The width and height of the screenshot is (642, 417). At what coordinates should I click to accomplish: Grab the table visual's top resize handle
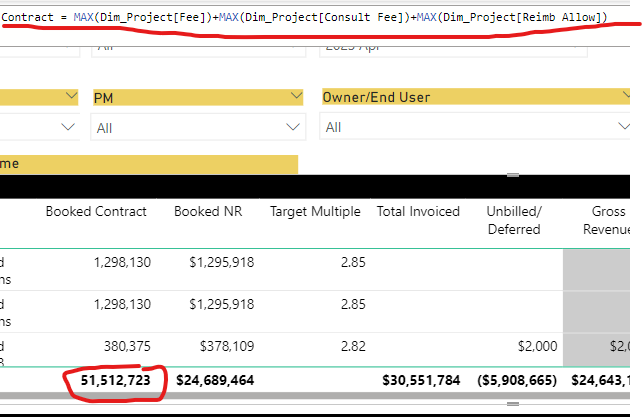pyautogui.click(x=513, y=175)
